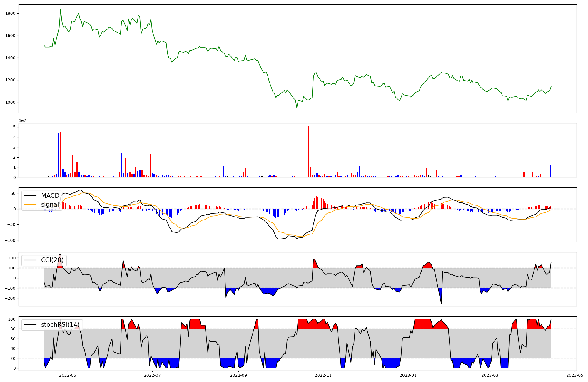588x382 pixels.
Task: Click the MACD legend label
Action: coord(50,196)
